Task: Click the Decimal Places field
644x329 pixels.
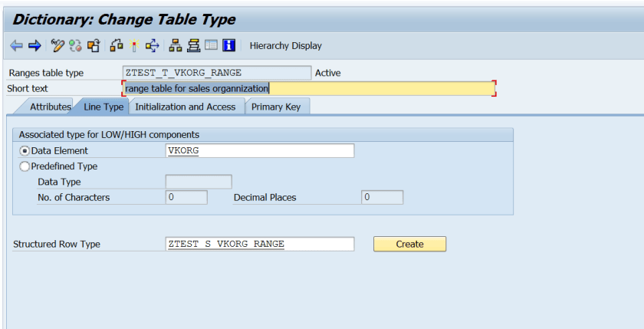Action: pyautogui.click(x=383, y=197)
